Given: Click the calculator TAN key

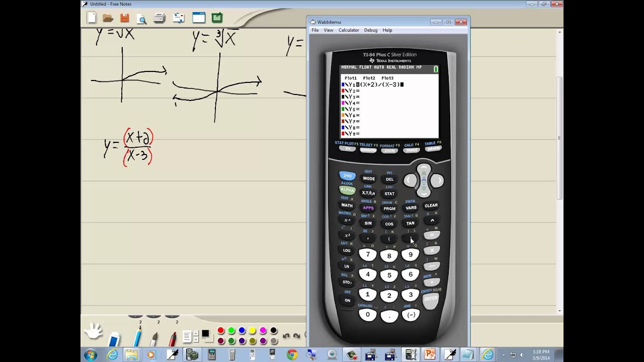Looking at the screenshot, I should point(411,223).
